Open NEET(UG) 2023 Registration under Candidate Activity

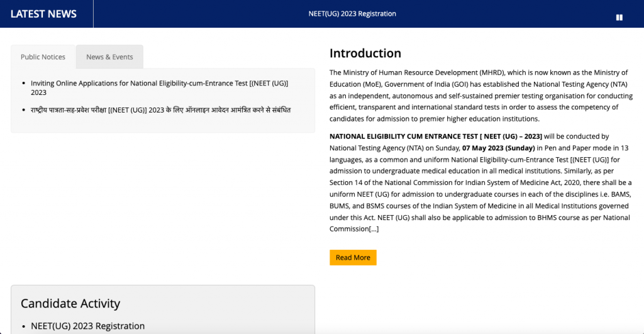click(x=87, y=326)
